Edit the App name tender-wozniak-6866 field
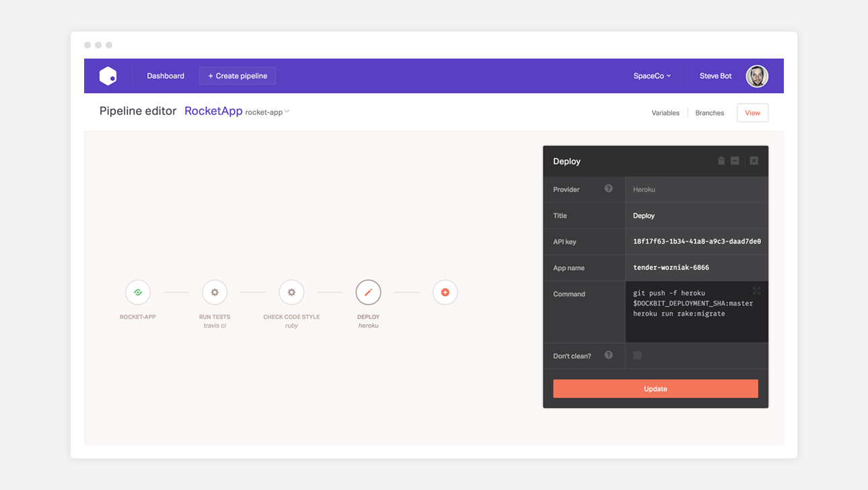The image size is (868, 490). (x=696, y=268)
